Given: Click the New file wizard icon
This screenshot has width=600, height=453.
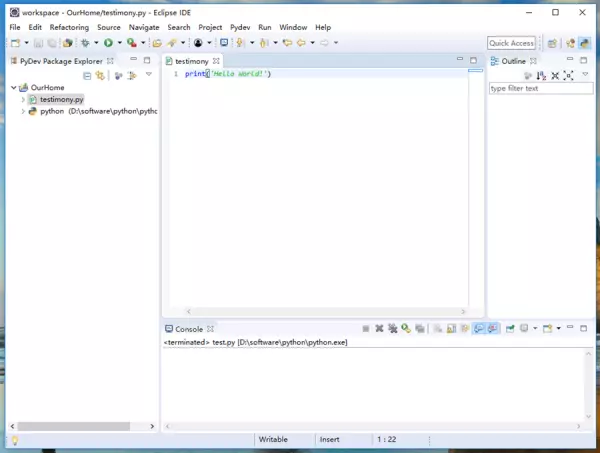Looking at the screenshot, I should (15, 43).
